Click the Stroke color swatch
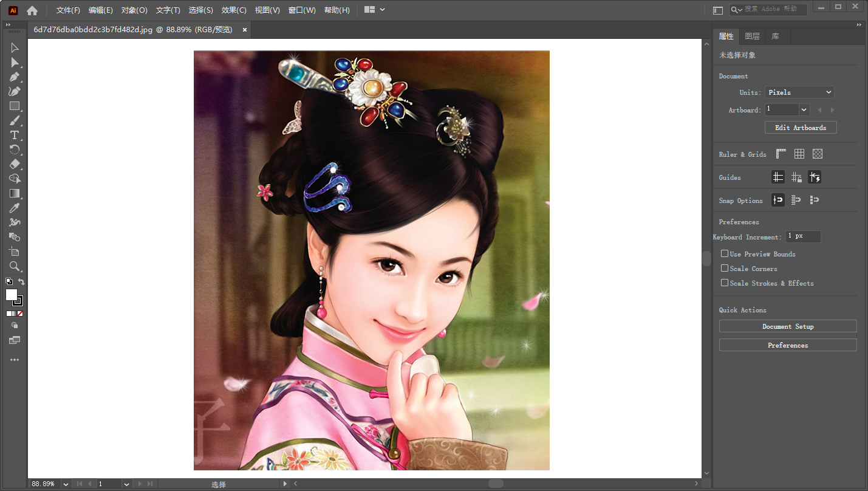The image size is (868, 491). point(18,301)
